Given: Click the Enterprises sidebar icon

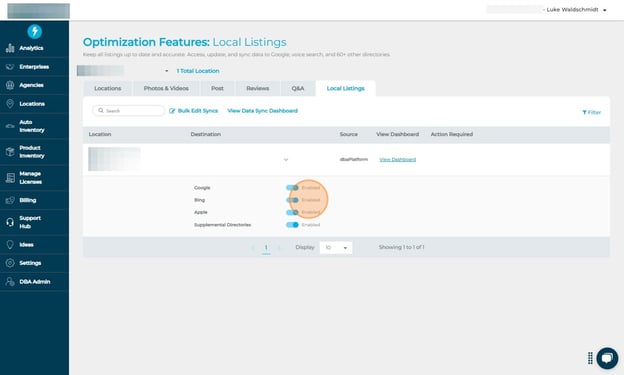Looking at the screenshot, I should click(10, 67).
